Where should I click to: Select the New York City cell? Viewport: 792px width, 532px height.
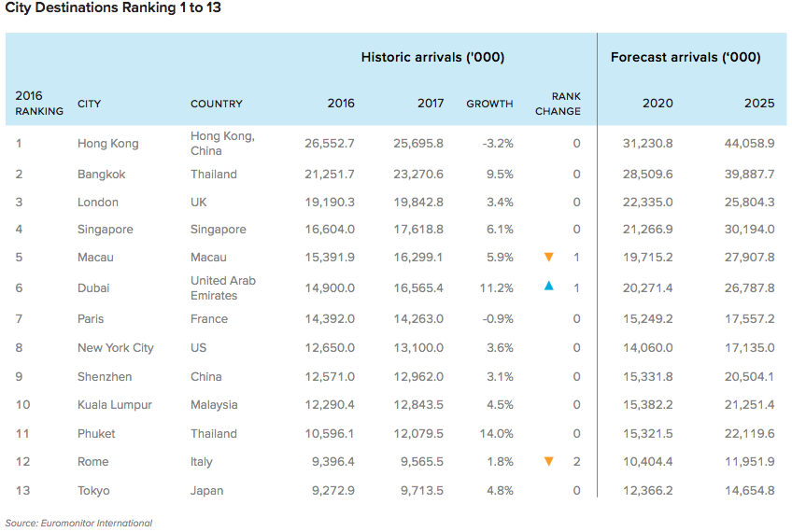coord(115,348)
